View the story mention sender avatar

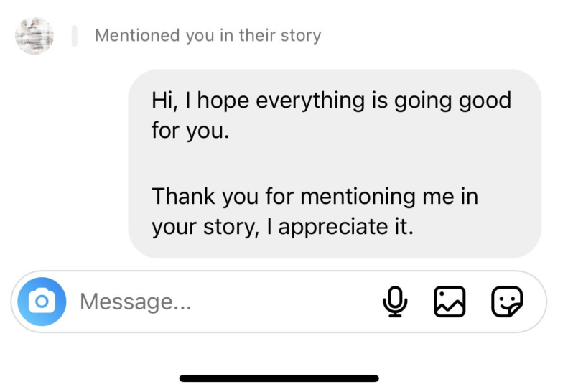[34, 35]
